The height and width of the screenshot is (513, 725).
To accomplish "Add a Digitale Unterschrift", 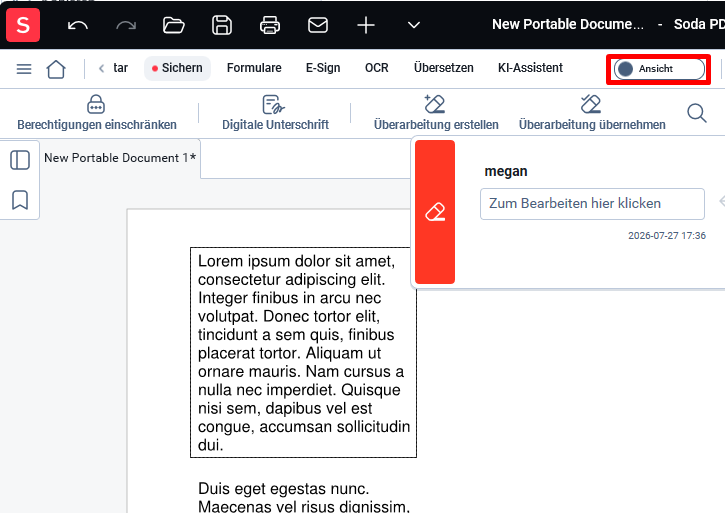I will pyautogui.click(x=275, y=113).
